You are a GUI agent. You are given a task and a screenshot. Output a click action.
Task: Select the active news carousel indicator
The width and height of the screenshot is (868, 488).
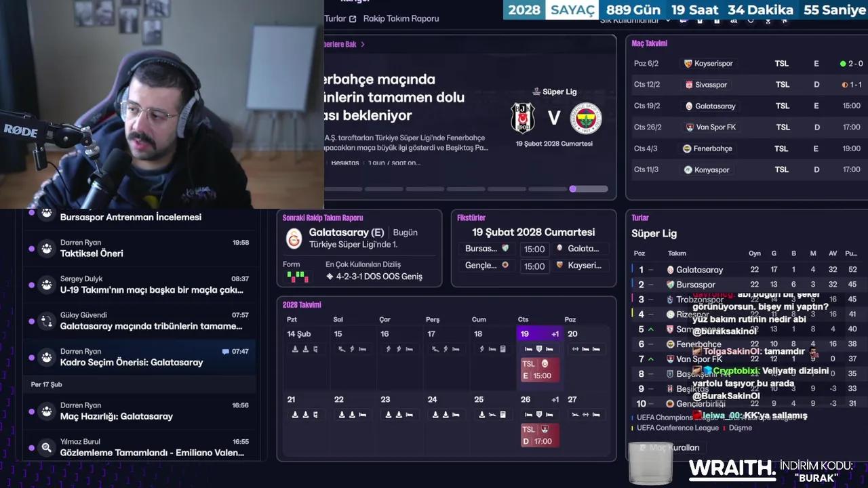coord(589,189)
